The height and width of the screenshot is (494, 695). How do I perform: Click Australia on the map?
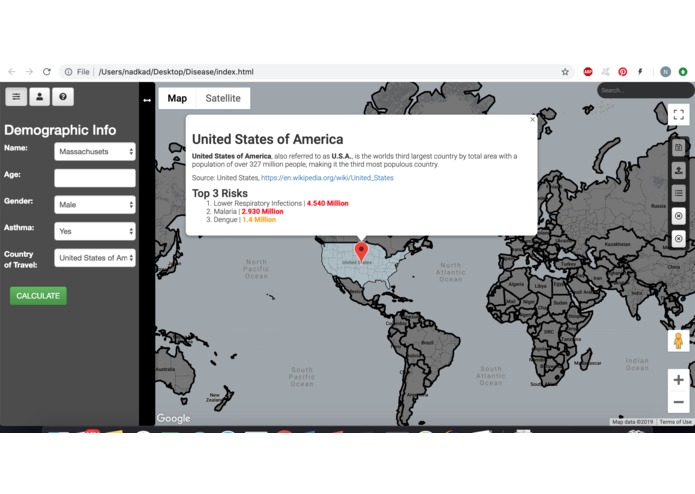pos(165,369)
